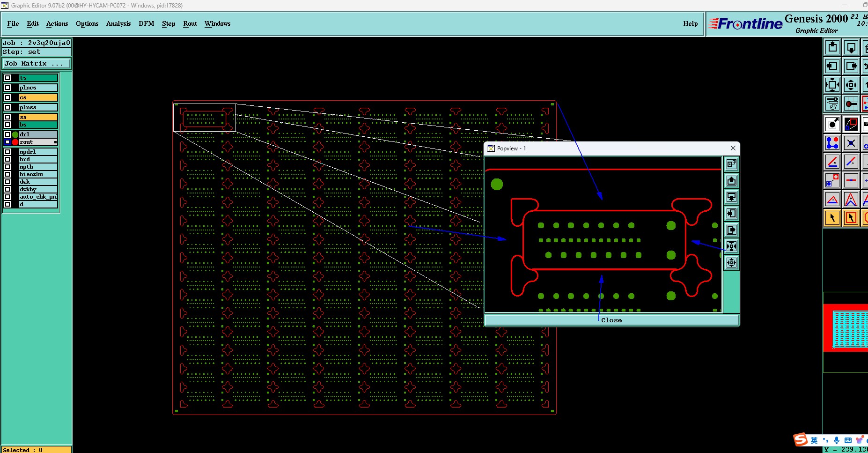Click the pan right icon in main toolbar
This screenshot has width=868, height=453.
851,66
